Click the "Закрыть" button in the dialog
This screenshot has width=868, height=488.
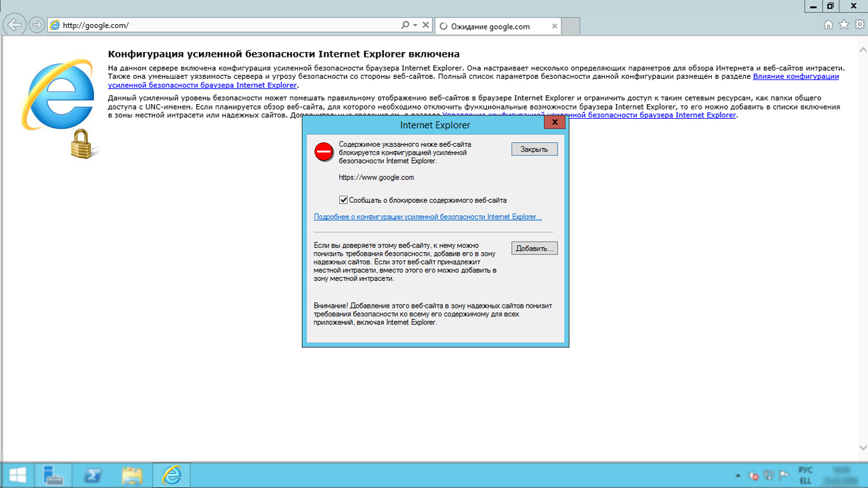click(x=534, y=150)
